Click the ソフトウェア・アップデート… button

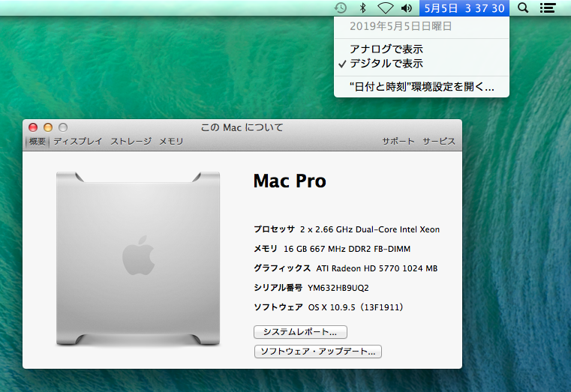coord(318,352)
